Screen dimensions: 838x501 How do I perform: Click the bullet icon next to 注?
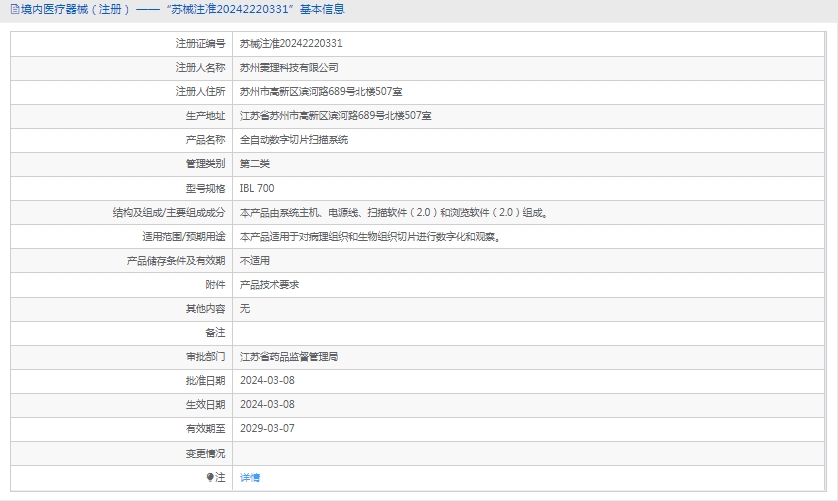[210, 478]
